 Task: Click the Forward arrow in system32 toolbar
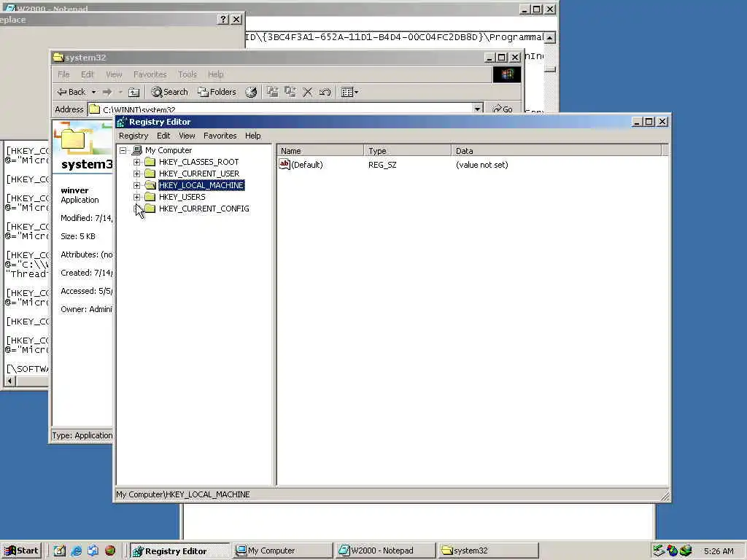pos(107,92)
